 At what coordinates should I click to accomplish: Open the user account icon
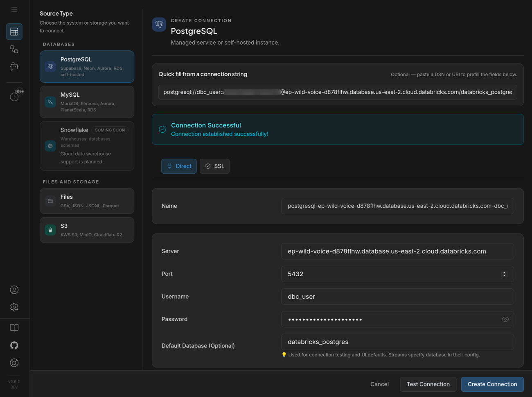click(x=14, y=290)
